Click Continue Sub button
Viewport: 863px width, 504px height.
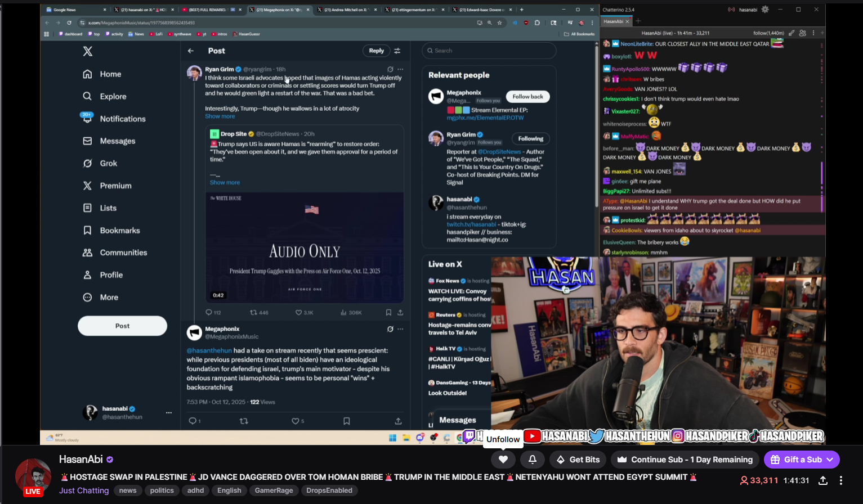coord(685,460)
